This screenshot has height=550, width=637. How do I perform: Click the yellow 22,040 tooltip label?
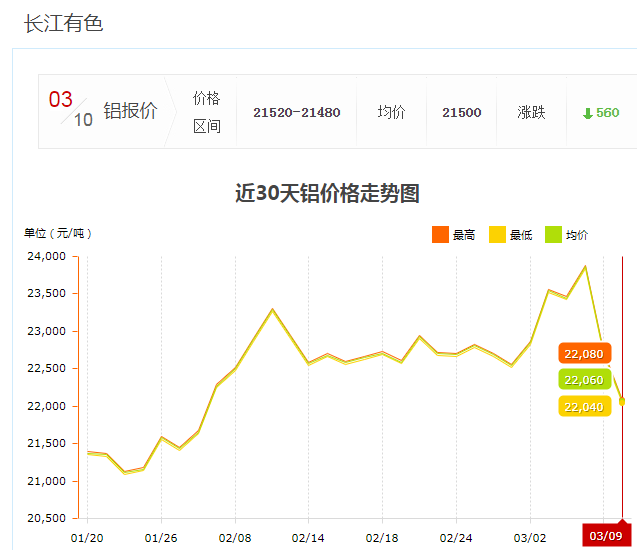[x=584, y=406]
